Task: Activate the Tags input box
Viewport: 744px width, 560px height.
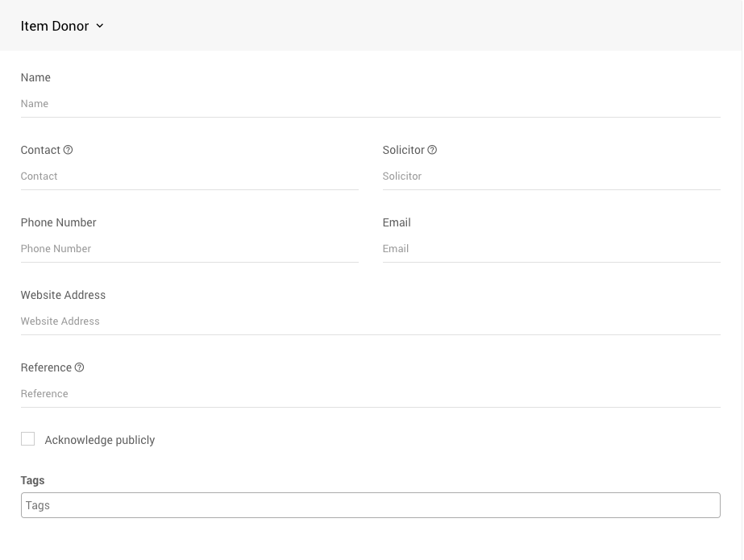Action: [370, 505]
